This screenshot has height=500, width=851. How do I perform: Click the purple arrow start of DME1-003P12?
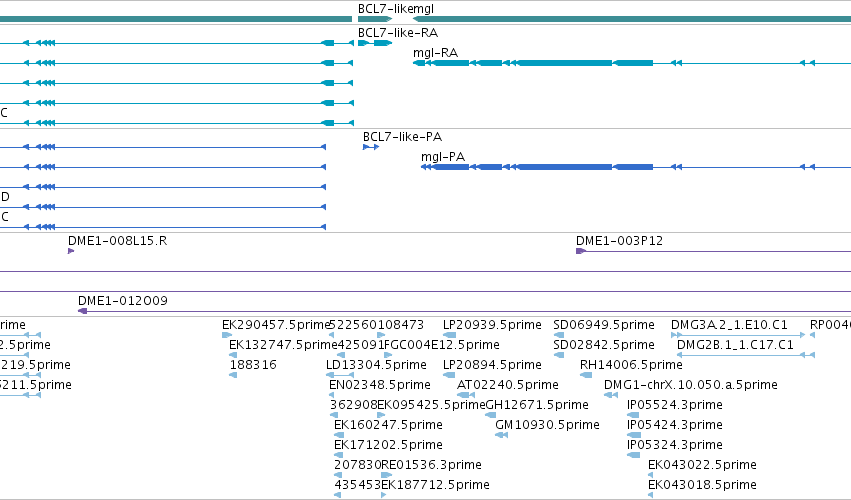coord(581,251)
